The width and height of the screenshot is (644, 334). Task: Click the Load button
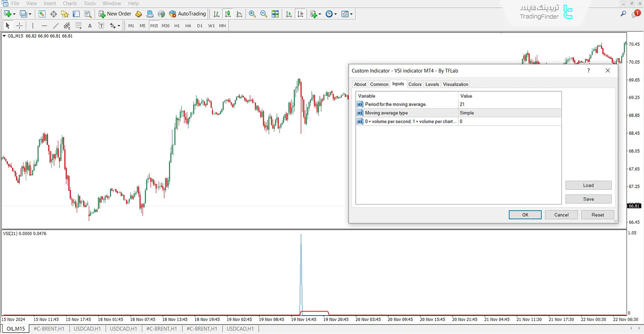coord(588,185)
